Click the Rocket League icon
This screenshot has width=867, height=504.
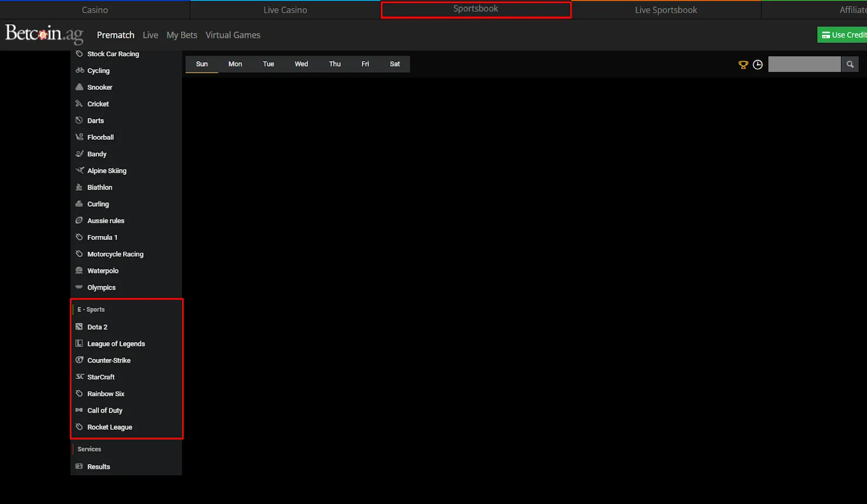79,427
